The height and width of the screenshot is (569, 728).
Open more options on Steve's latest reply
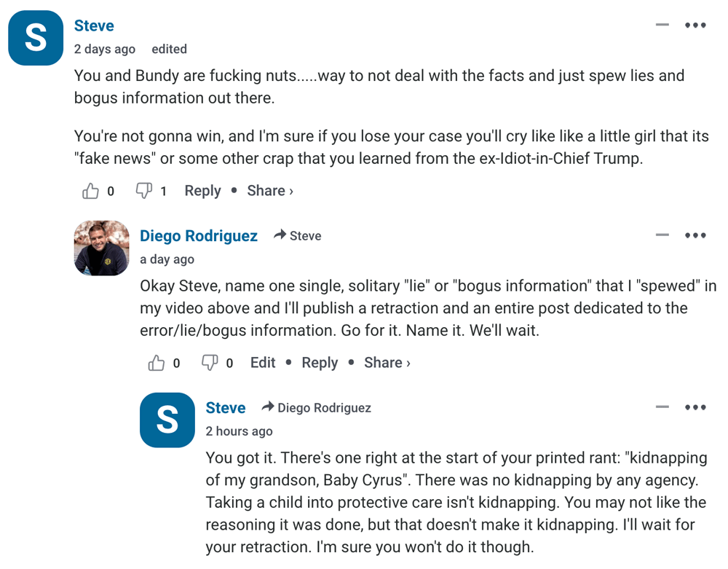pos(695,407)
